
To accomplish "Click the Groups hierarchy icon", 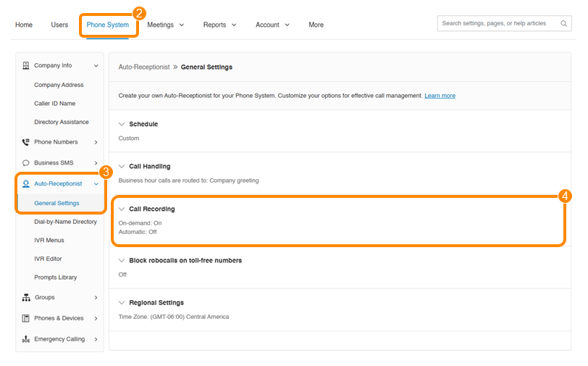I will pos(26,298).
